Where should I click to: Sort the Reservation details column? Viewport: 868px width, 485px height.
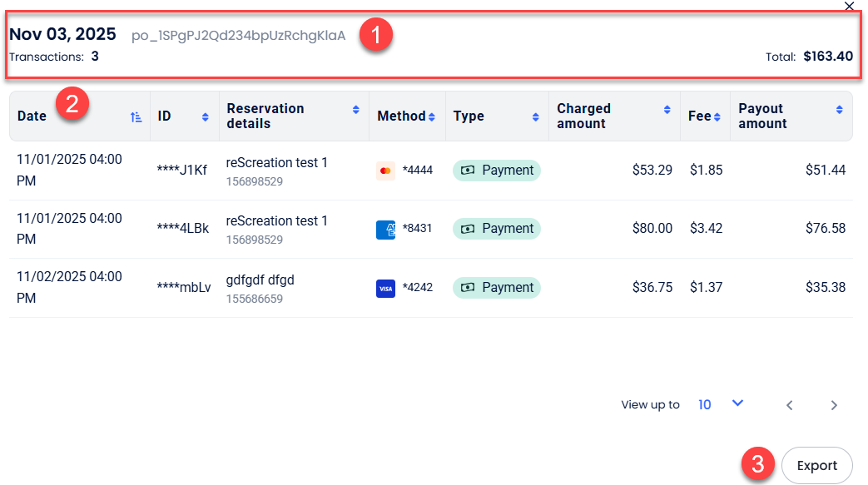click(356, 110)
